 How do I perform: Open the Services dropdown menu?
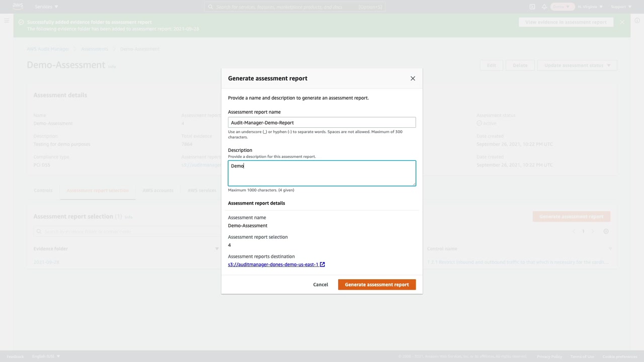point(46,7)
